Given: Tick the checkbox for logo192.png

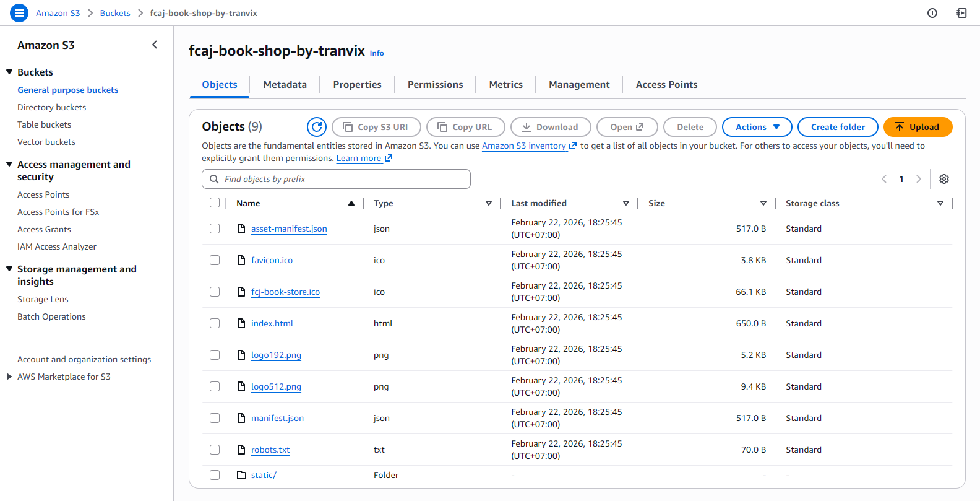Looking at the screenshot, I should (215, 355).
